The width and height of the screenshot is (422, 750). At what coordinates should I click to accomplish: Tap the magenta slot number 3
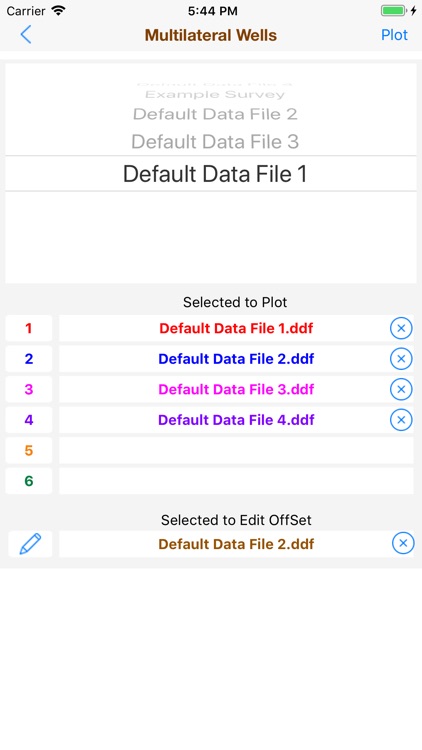point(29,389)
